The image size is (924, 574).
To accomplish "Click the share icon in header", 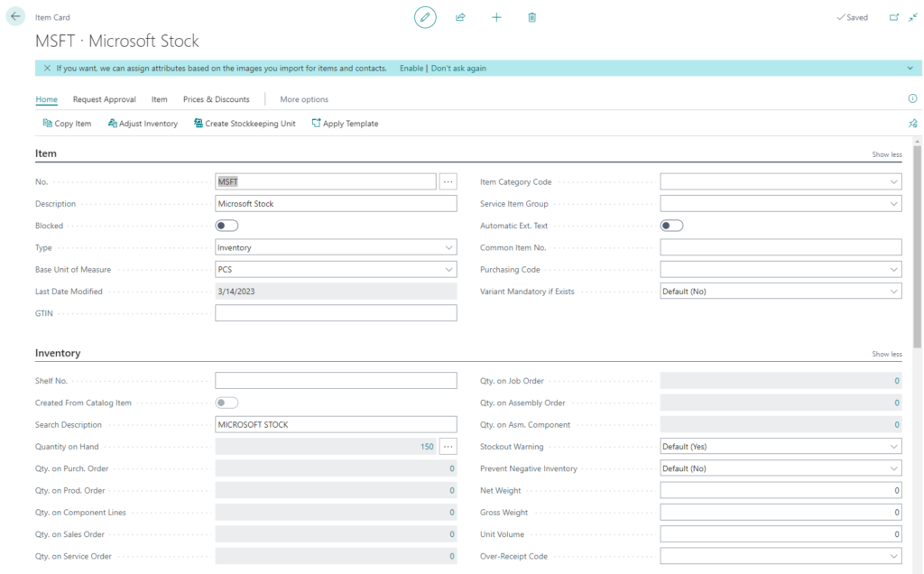I will pos(460,17).
